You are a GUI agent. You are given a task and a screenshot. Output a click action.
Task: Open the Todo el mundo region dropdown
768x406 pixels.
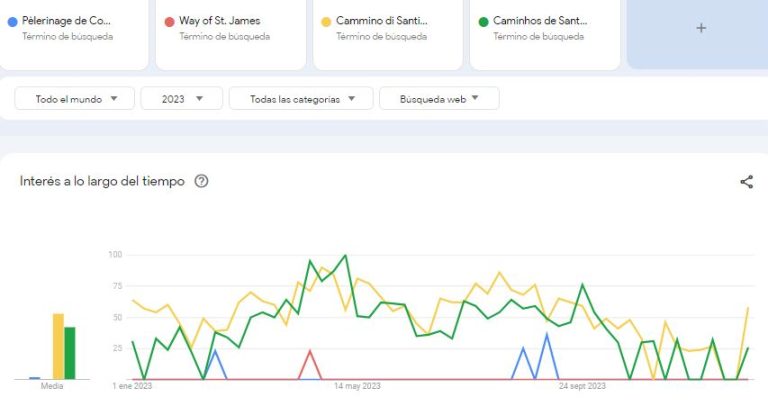[x=74, y=98]
